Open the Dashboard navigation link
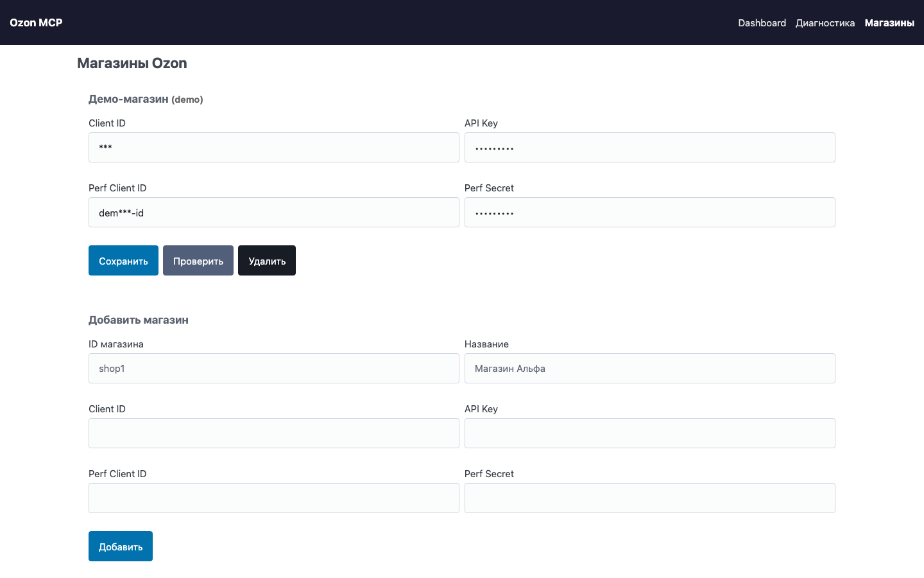This screenshot has width=924, height=578. tap(762, 22)
